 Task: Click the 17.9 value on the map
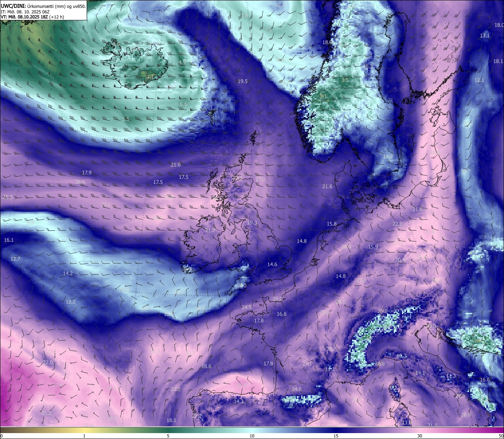click(87, 173)
